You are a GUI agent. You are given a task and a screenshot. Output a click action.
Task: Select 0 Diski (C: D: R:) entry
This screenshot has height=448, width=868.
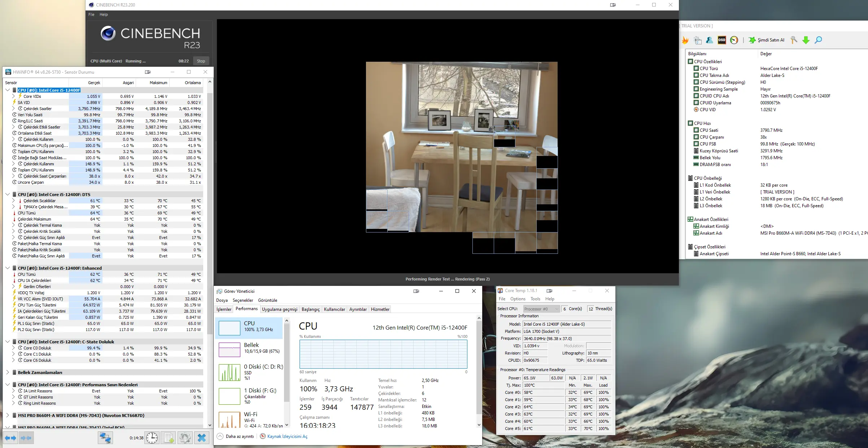pyautogui.click(x=249, y=372)
